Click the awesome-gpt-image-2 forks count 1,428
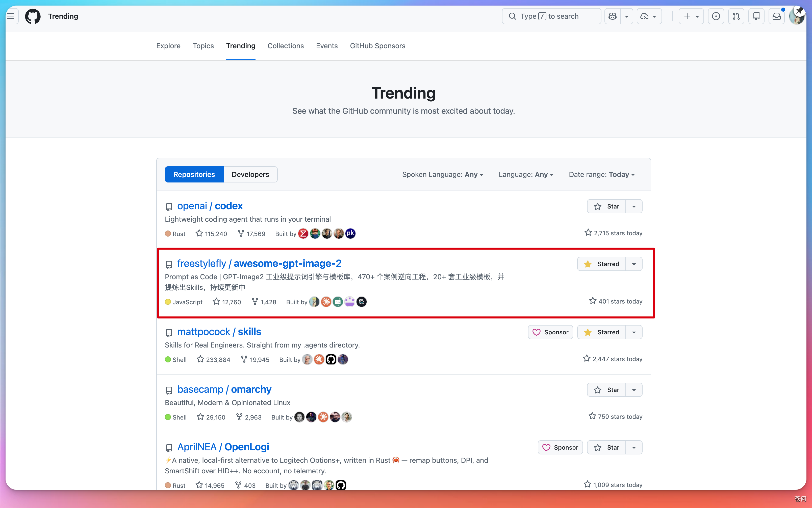This screenshot has height=508, width=812. click(x=264, y=302)
